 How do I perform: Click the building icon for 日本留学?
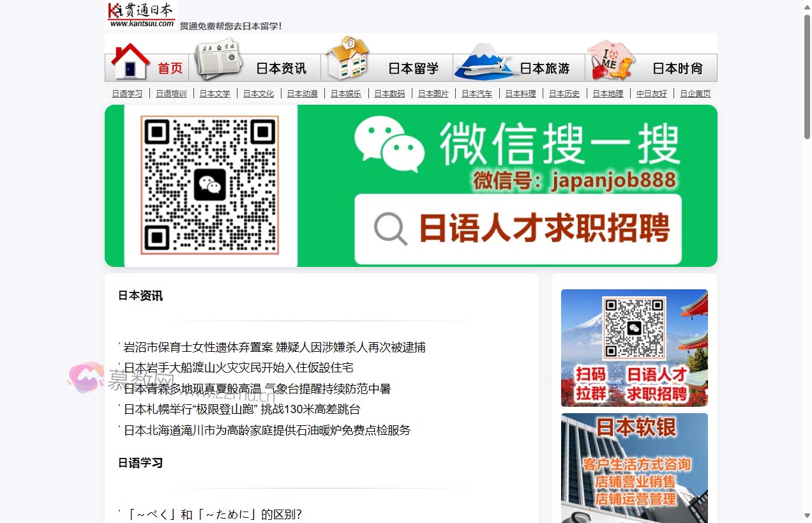[x=347, y=58]
